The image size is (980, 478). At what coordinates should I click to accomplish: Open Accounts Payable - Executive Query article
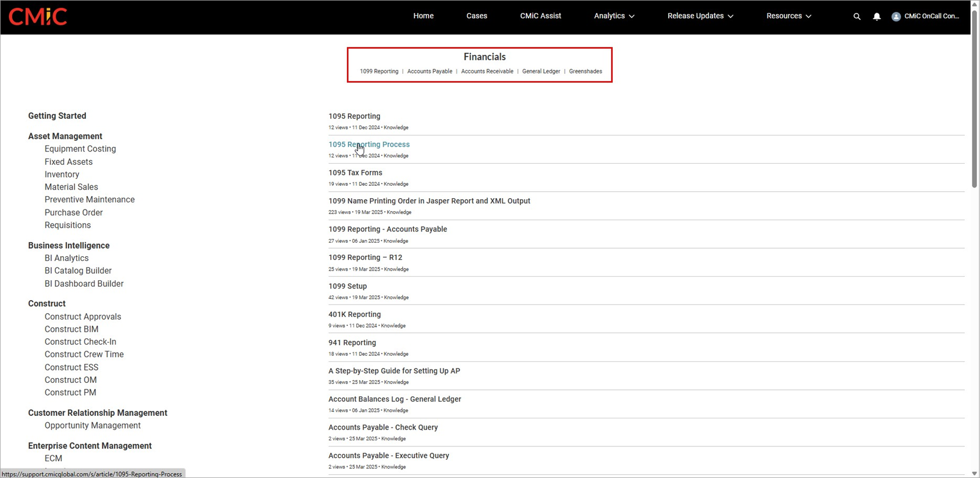pyautogui.click(x=389, y=455)
